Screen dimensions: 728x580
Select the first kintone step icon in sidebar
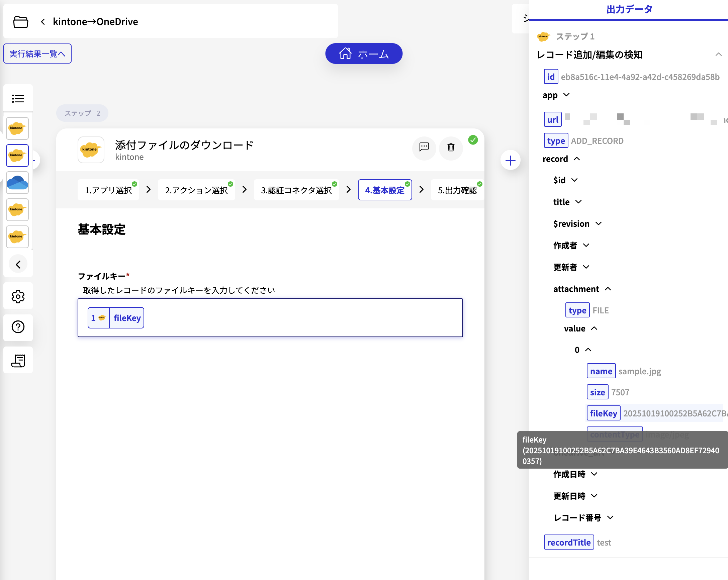pyautogui.click(x=17, y=128)
